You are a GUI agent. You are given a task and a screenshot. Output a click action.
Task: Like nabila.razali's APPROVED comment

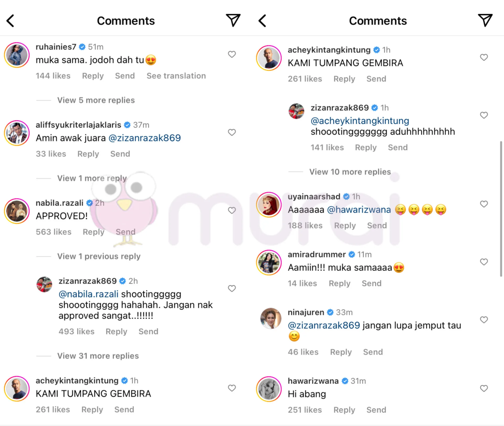tap(232, 210)
